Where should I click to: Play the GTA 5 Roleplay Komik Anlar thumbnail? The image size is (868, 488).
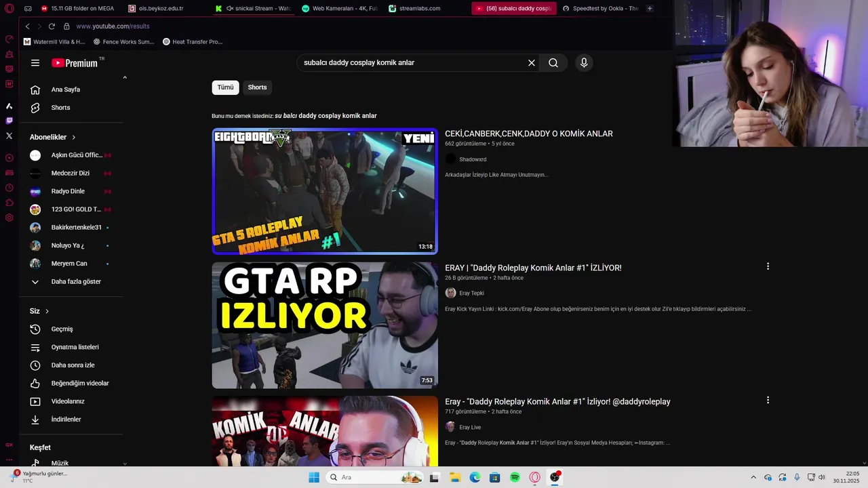click(325, 191)
